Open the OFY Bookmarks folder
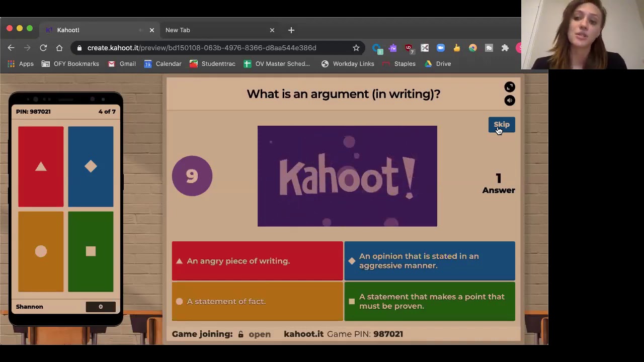This screenshot has height=362, width=644. 70,64
